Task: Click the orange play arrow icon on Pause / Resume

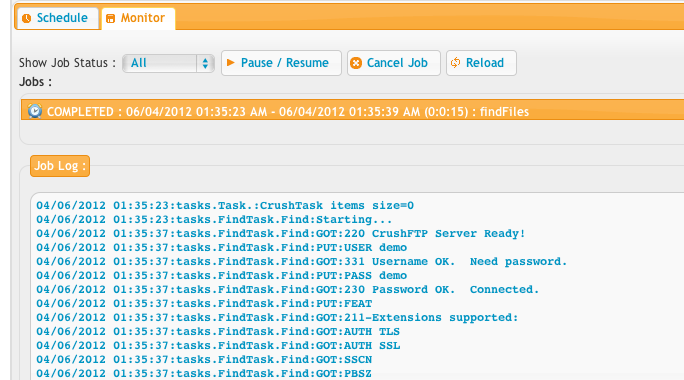Action: pyautogui.click(x=231, y=63)
